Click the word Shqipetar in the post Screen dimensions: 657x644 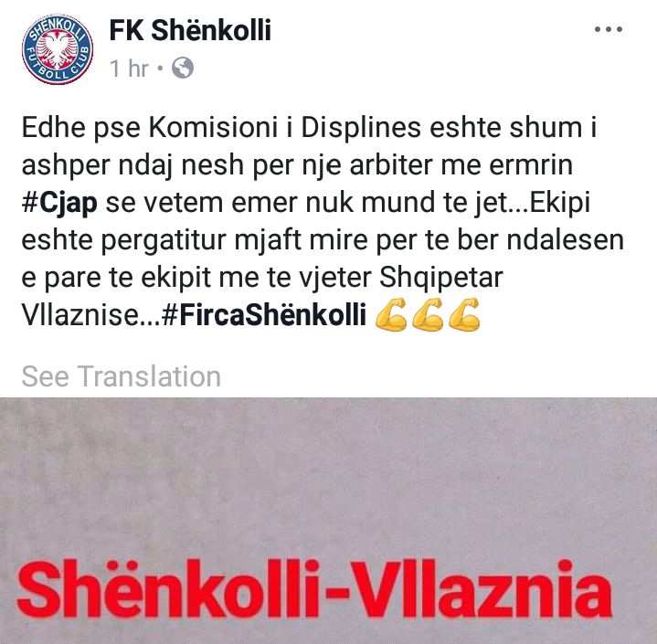440,279
